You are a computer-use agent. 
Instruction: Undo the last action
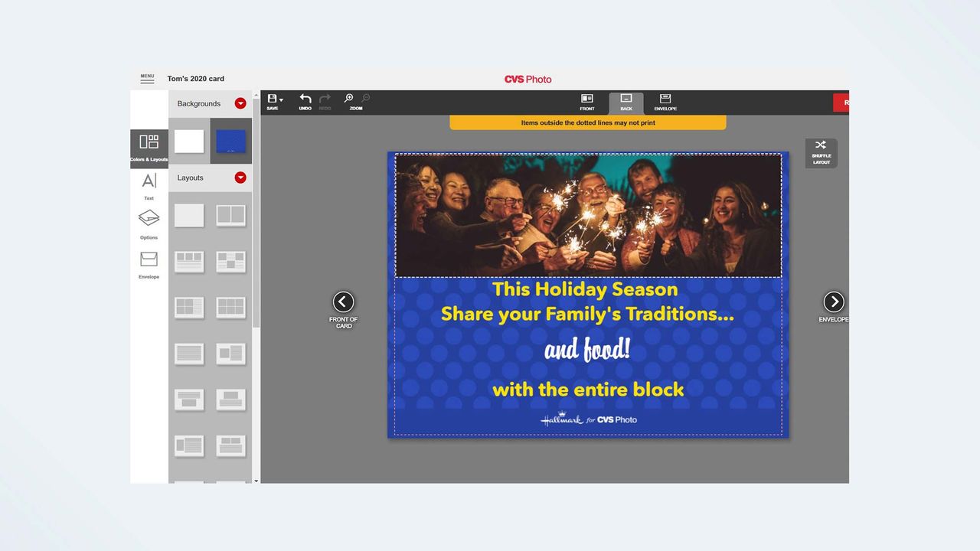pos(305,99)
